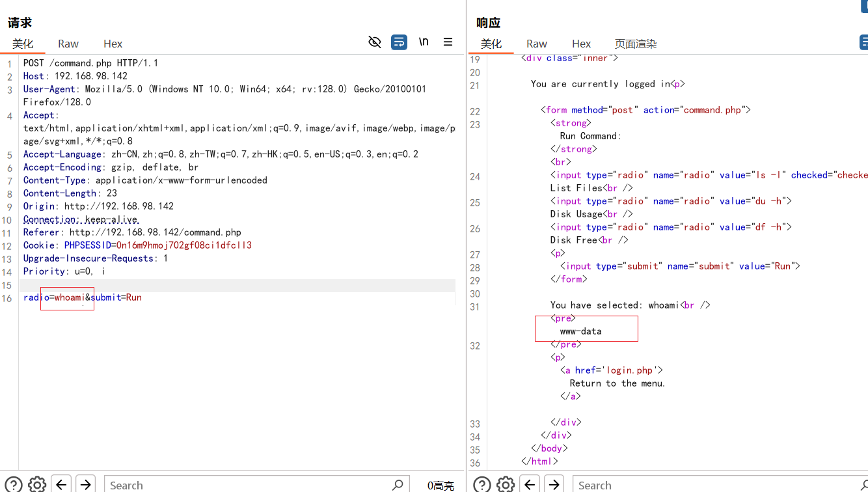Go to next match arrow in request search

(x=85, y=484)
